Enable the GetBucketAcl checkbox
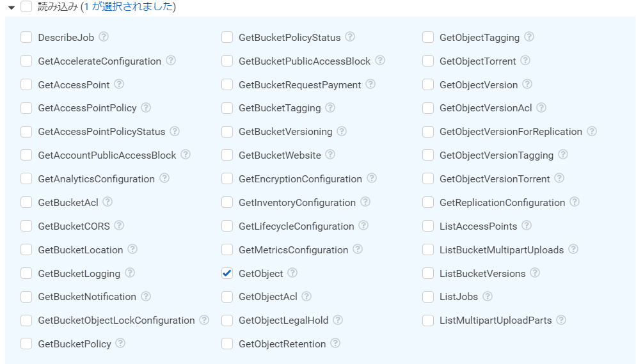The width and height of the screenshot is (636, 364). click(26, 202)
